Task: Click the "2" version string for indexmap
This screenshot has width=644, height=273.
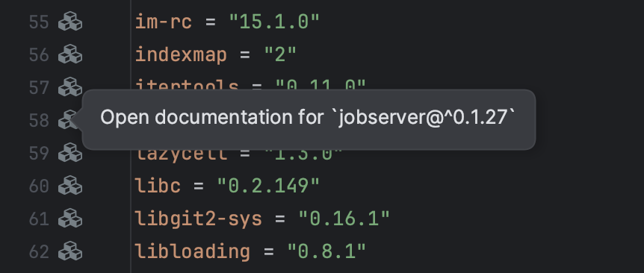Action: 280,54
